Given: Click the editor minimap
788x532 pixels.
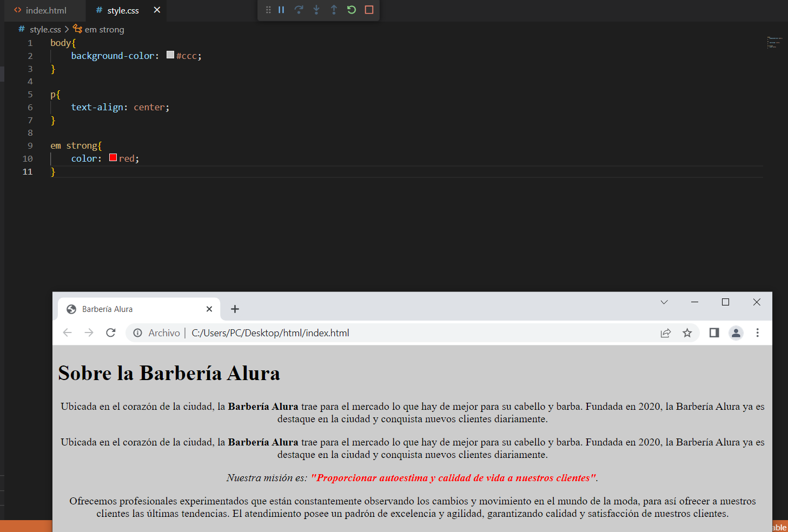Looking at the screenshot, I should 775,43.
